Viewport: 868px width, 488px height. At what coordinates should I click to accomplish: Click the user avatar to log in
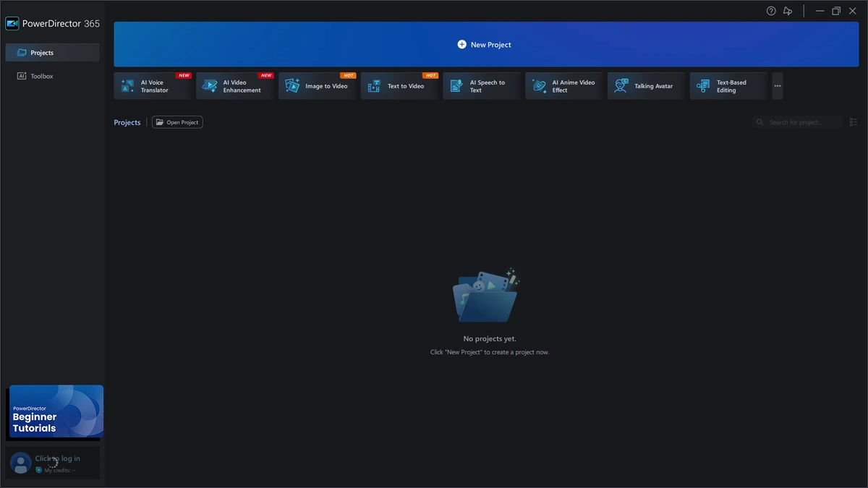pyautogui.click(x=21, y=463)
